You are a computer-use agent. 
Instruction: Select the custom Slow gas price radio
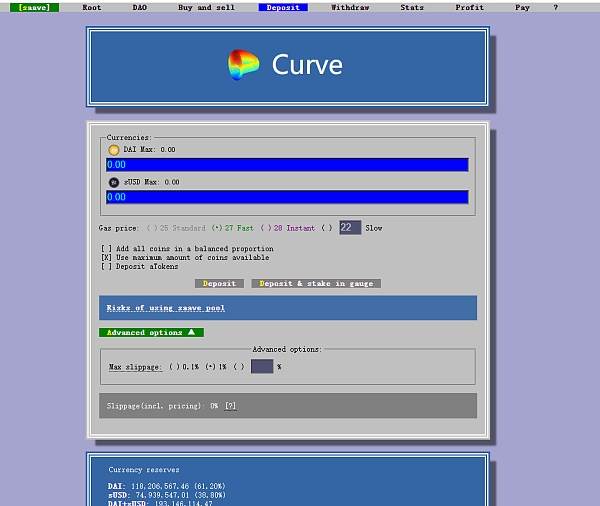(x=326, y=228)
